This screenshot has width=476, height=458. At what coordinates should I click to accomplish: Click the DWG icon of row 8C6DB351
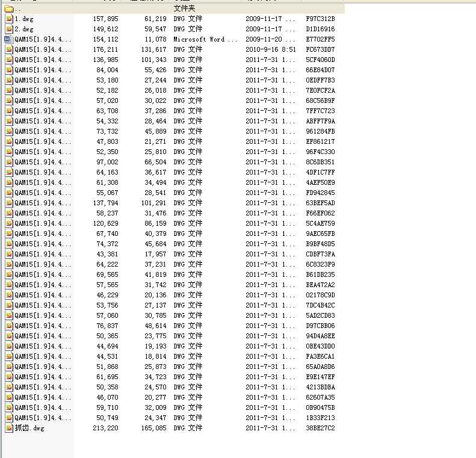(9, 162)
